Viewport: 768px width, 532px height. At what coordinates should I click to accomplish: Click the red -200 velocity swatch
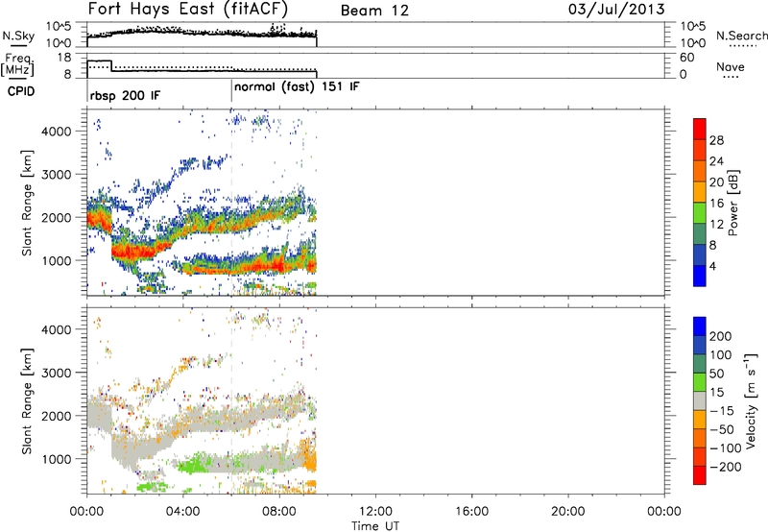pos(700,475)
